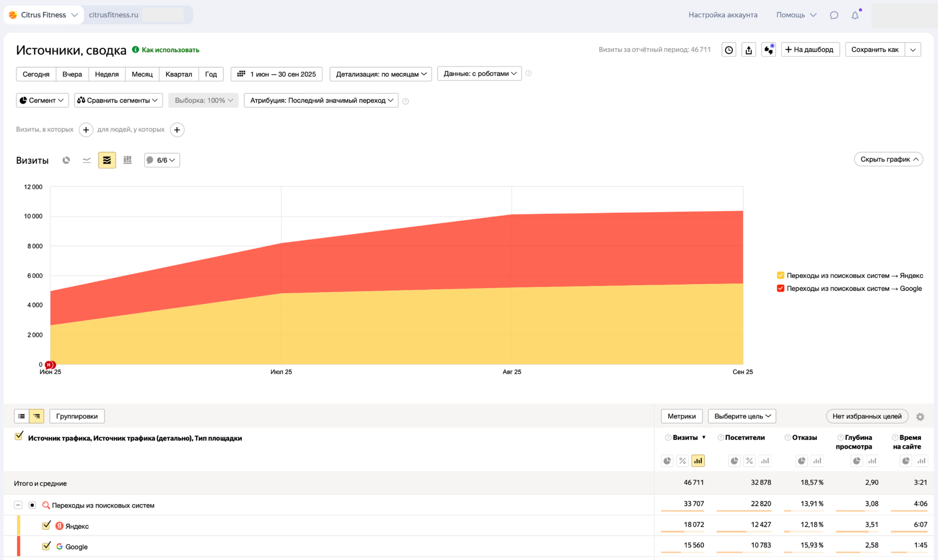
Task: Uncheck the Google row checkbox
Action: [47, 546]
